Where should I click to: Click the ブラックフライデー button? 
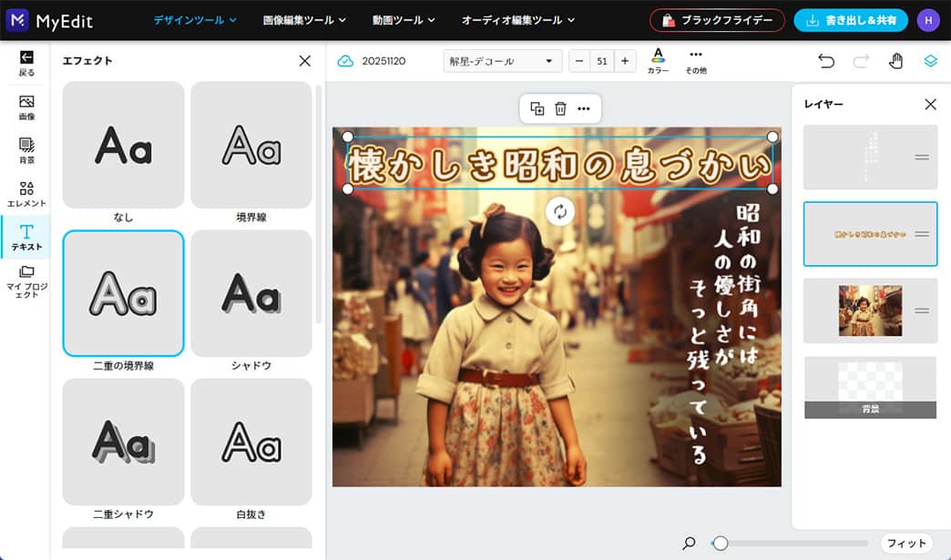click(x=717, y=20)
